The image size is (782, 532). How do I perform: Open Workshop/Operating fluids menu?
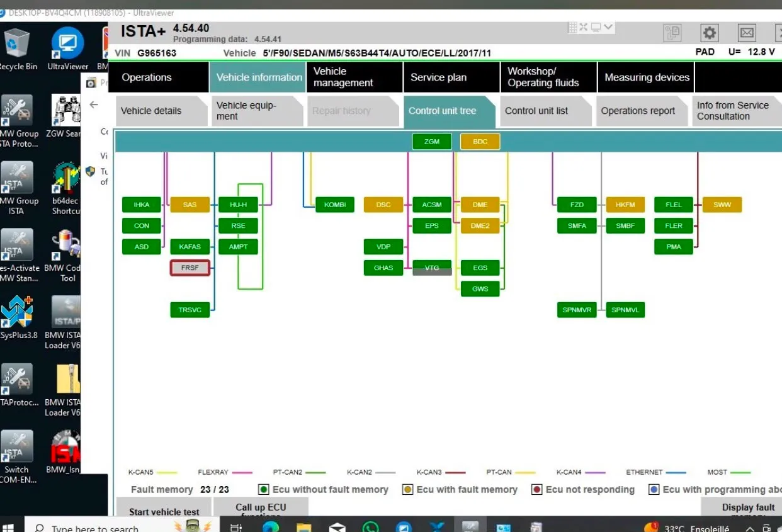click(548, 77)
